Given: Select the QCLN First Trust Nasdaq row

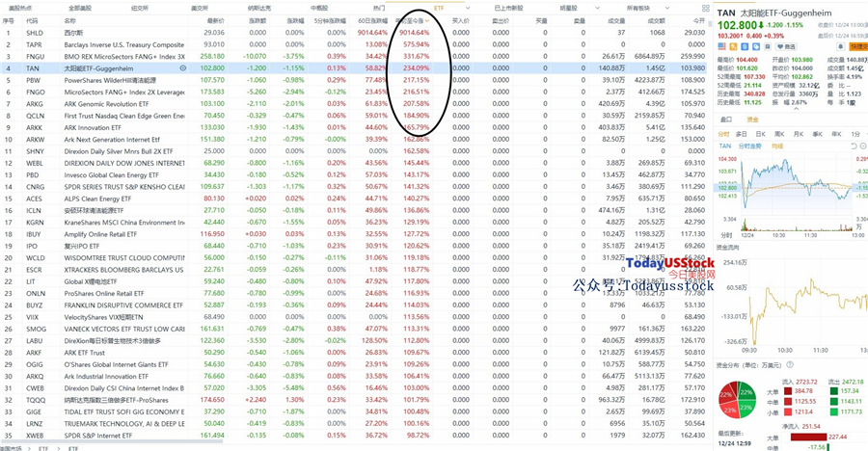Looking at the screenshot, I should 356,116.
